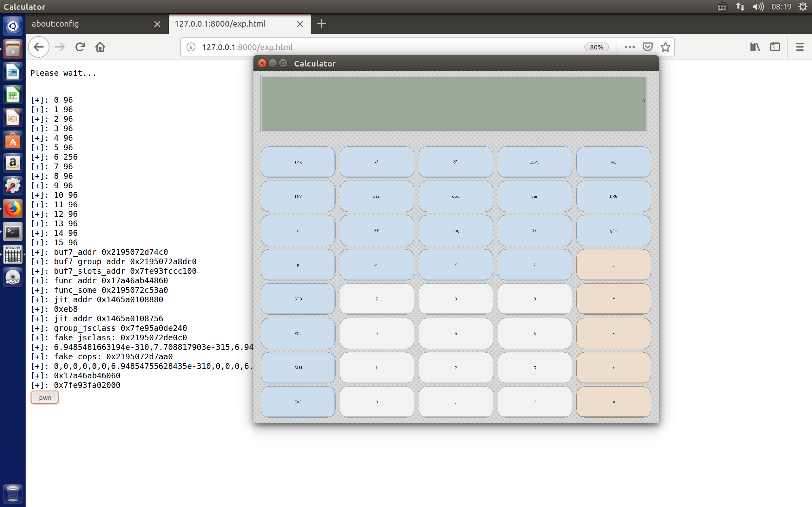The image size is (812, 507).
Task: View site information icon in URL bar
Action: point(191,47)
